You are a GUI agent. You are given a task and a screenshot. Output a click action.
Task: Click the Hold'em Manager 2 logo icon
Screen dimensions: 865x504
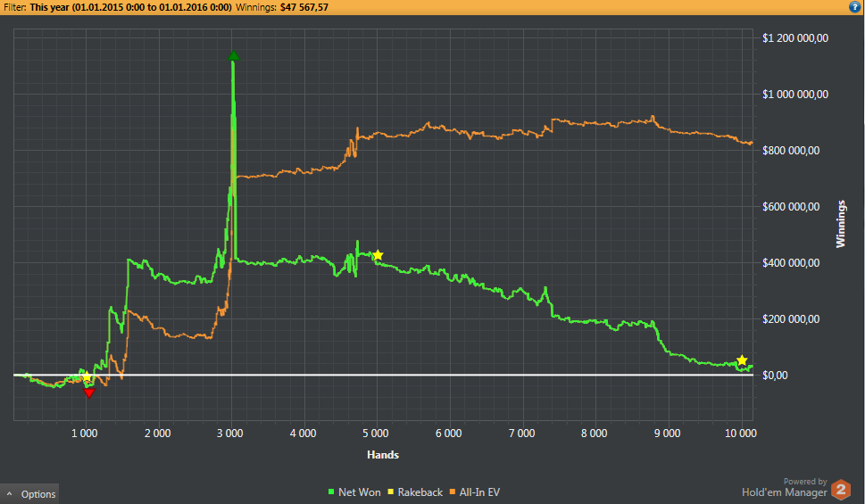coord(841,490)
